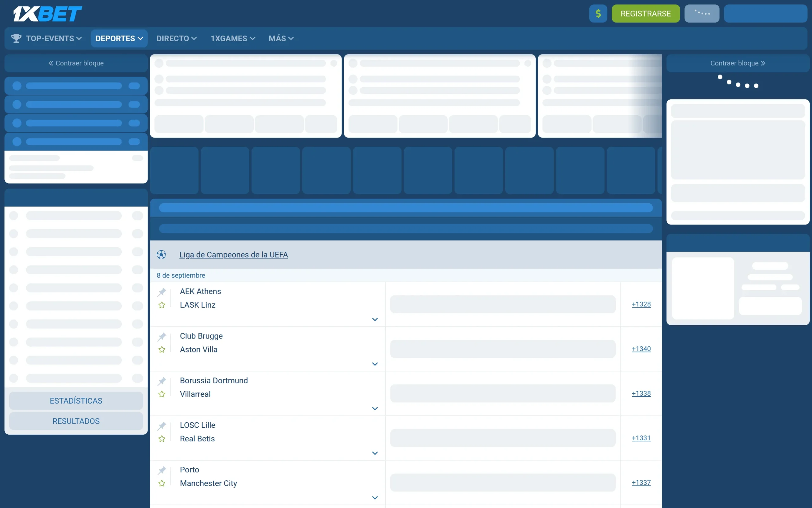
Task: Pin the LOSC Lille match
Action: (162, 426)
